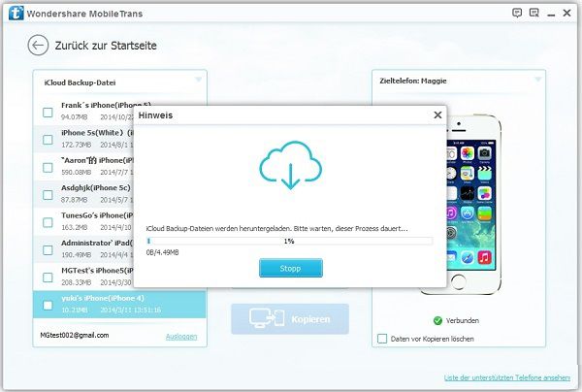Click MGtest002@gmail.com account text

[x=75, y=335]
